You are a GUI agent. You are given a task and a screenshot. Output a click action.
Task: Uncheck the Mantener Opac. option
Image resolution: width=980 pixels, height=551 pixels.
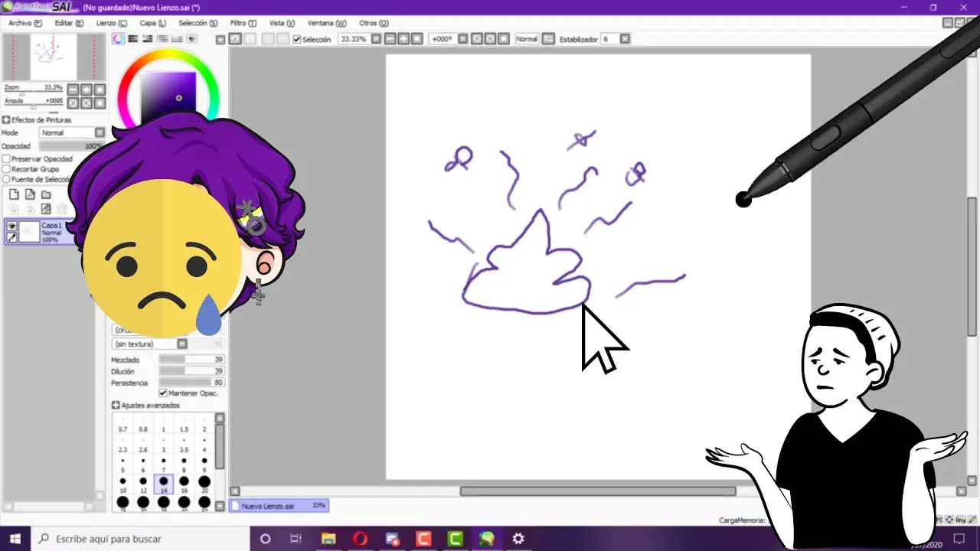tap(164, 393)
